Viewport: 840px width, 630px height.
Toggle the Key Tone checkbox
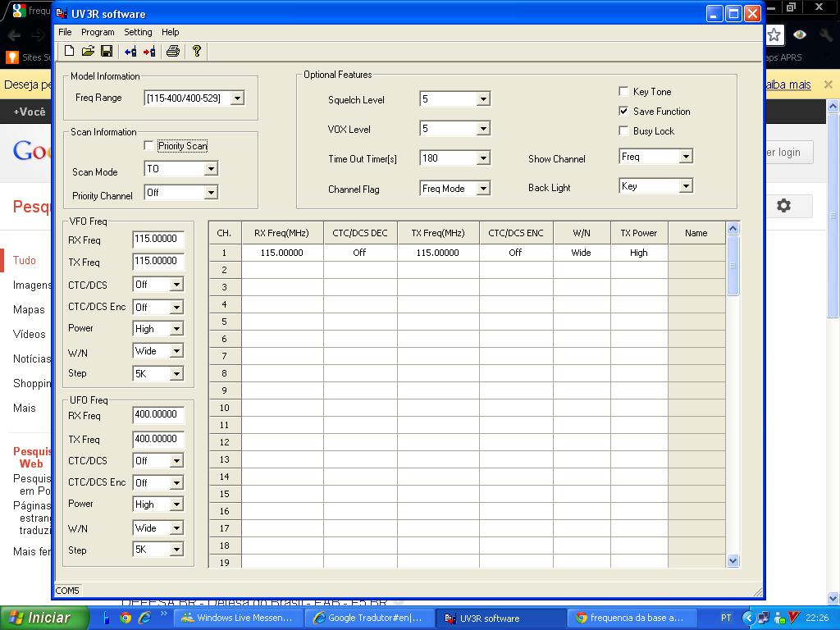pos(623,92)
